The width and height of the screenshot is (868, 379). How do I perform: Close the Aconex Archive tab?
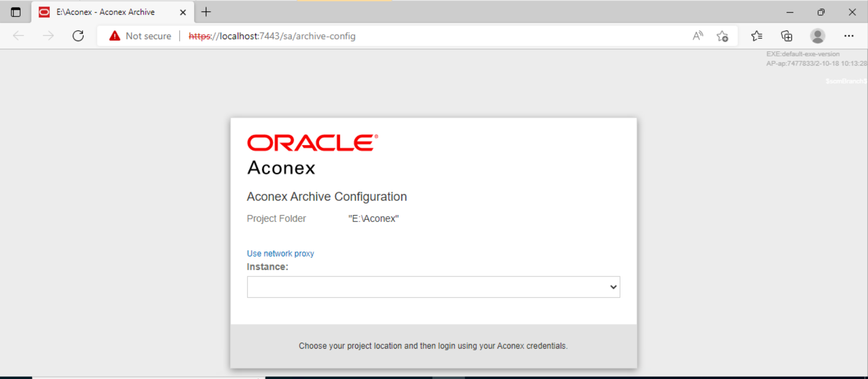click(x=183, y=12)
